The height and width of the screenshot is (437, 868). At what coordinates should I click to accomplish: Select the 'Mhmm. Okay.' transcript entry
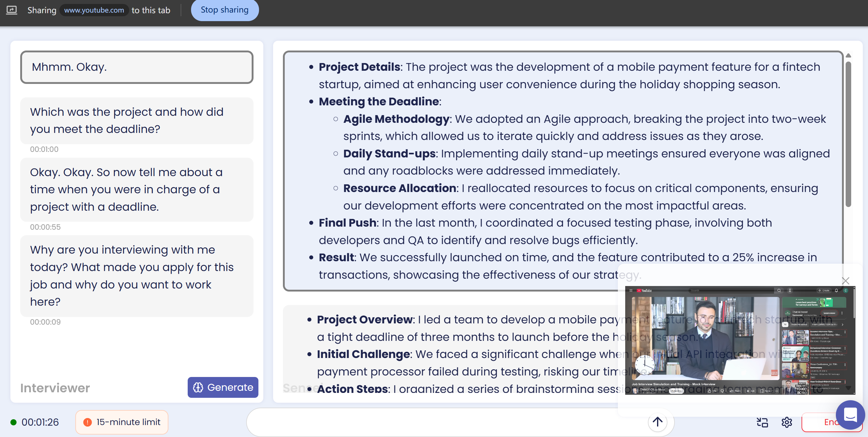point(137,67)
